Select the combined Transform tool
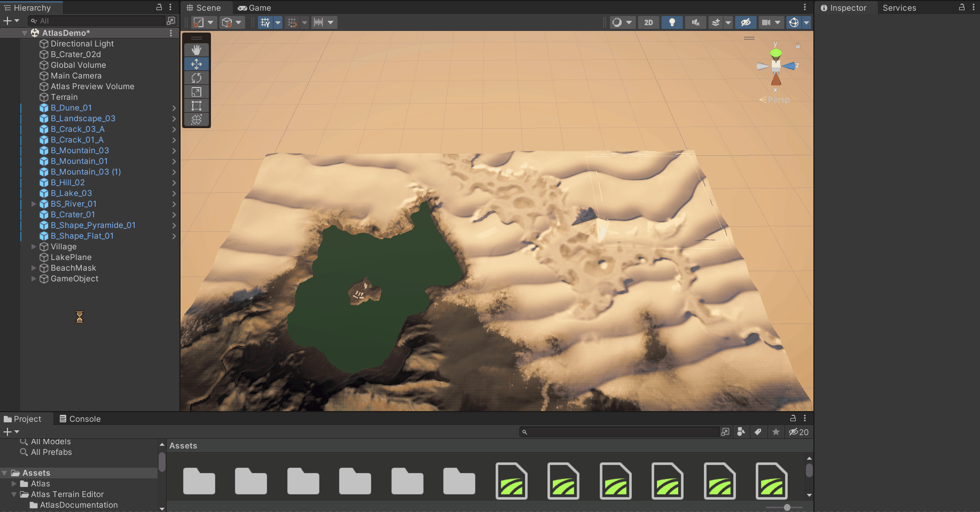Screen dimensions: 980x512 click(197, 120)
